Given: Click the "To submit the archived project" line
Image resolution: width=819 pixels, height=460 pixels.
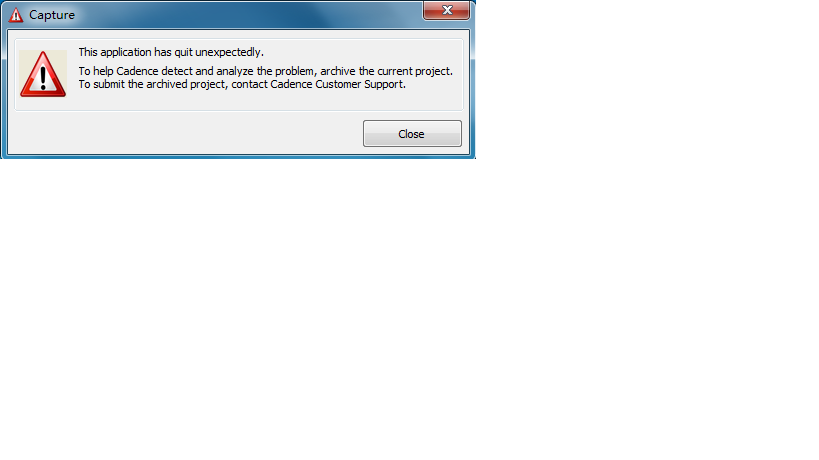Looking at the screenshot, I should tap(242, 84).
